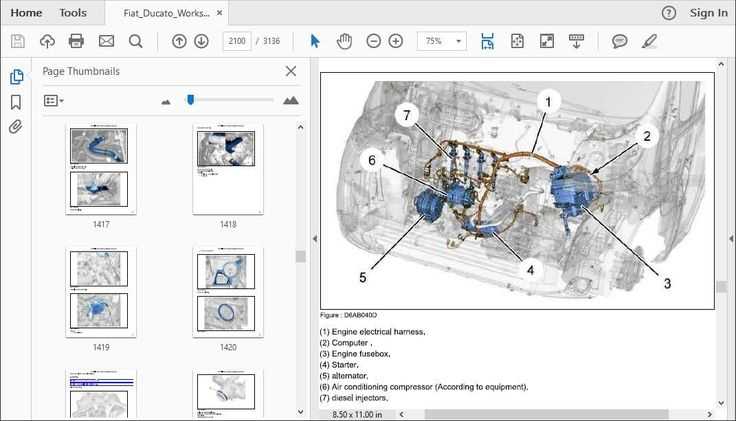Open the Help question mark

669,13
